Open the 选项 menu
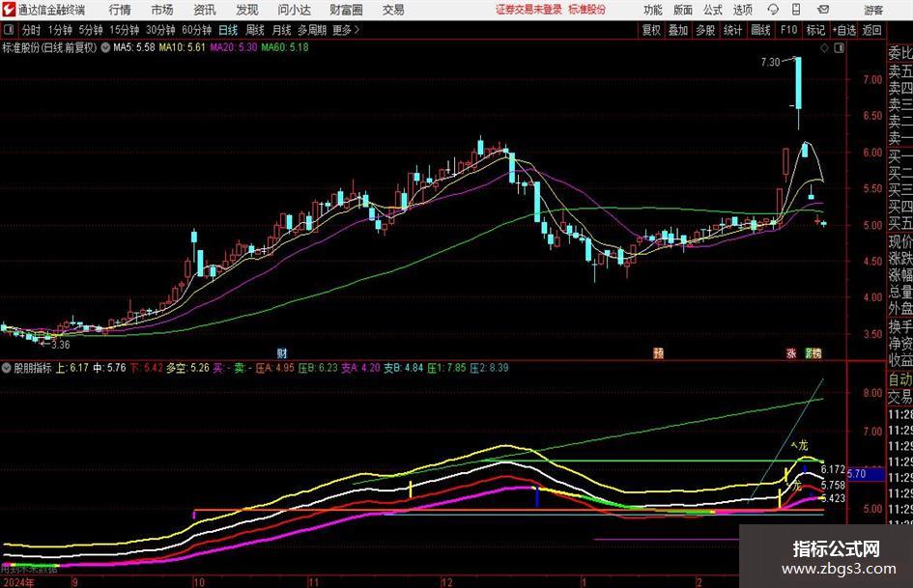913x588 pixels. pos(742,10)
